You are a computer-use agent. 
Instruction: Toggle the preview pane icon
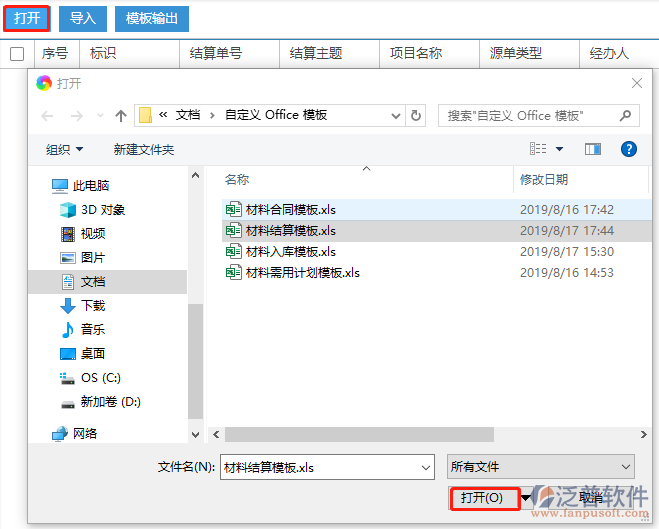(x=593, y=149)
